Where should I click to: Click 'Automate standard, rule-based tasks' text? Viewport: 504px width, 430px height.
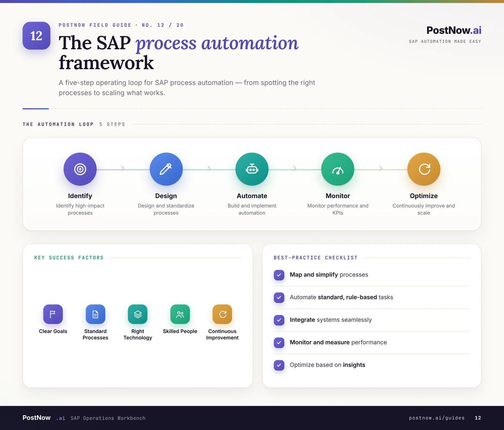(x=341, y=297)
